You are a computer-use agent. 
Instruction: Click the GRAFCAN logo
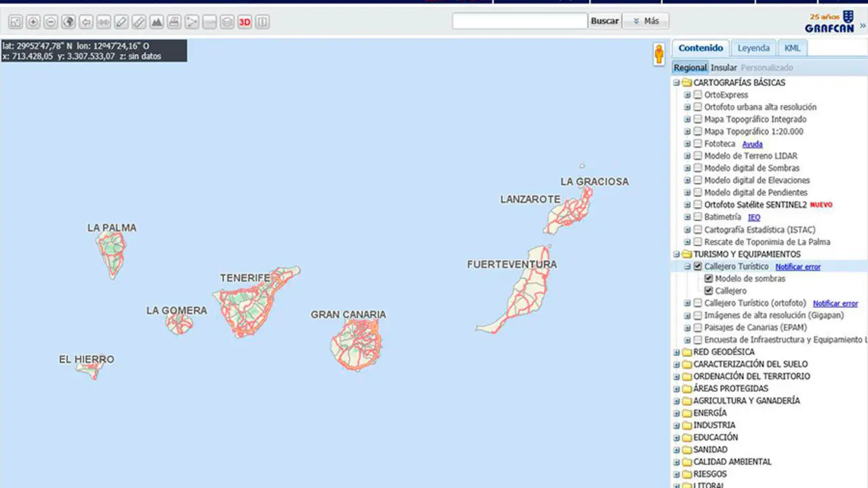(829, 22)
